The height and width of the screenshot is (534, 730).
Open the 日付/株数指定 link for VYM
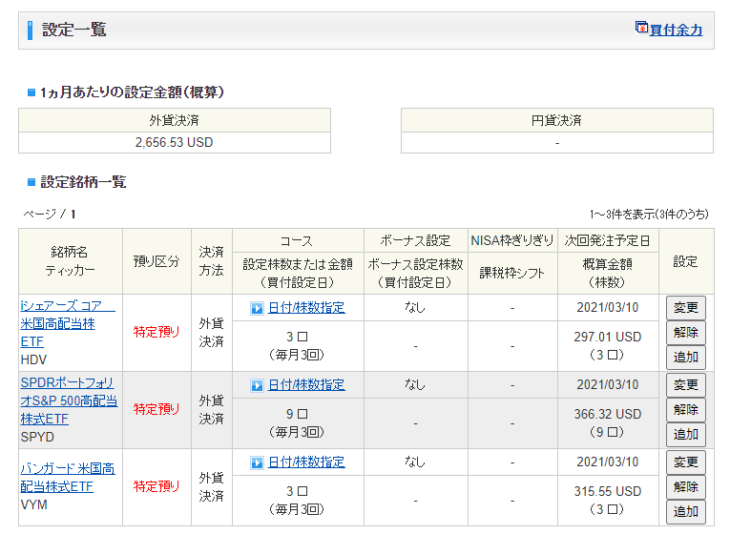306,462
